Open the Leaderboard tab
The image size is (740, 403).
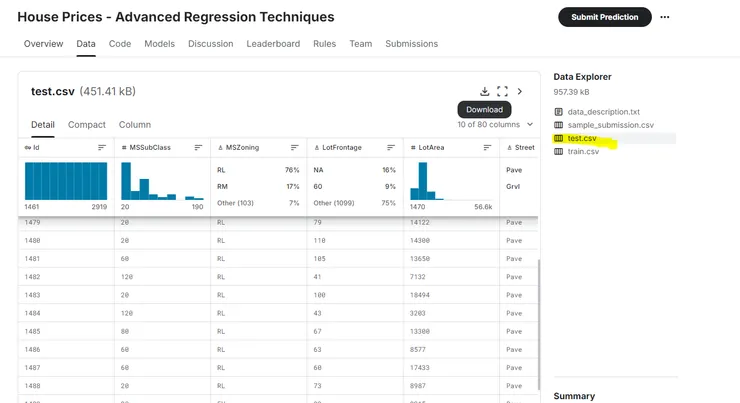[x=273, y=44]
